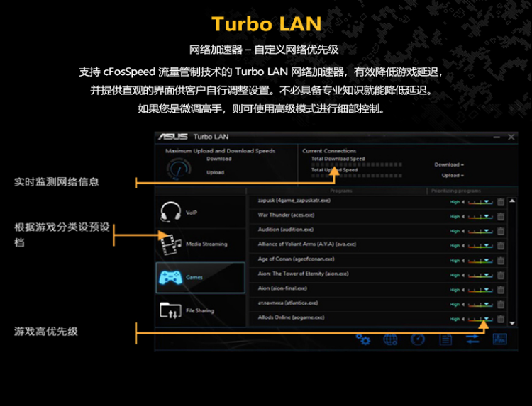This screenshot has width=532, height=406.
Task: Click the priority left arrow for Aion (aion-final.exe)
Action: (463, 290)
